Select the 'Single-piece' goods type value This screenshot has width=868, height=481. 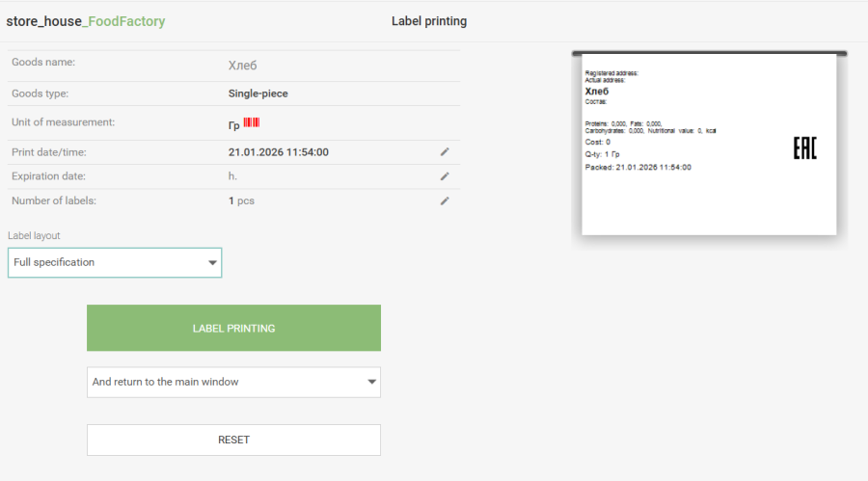(258, 94)
